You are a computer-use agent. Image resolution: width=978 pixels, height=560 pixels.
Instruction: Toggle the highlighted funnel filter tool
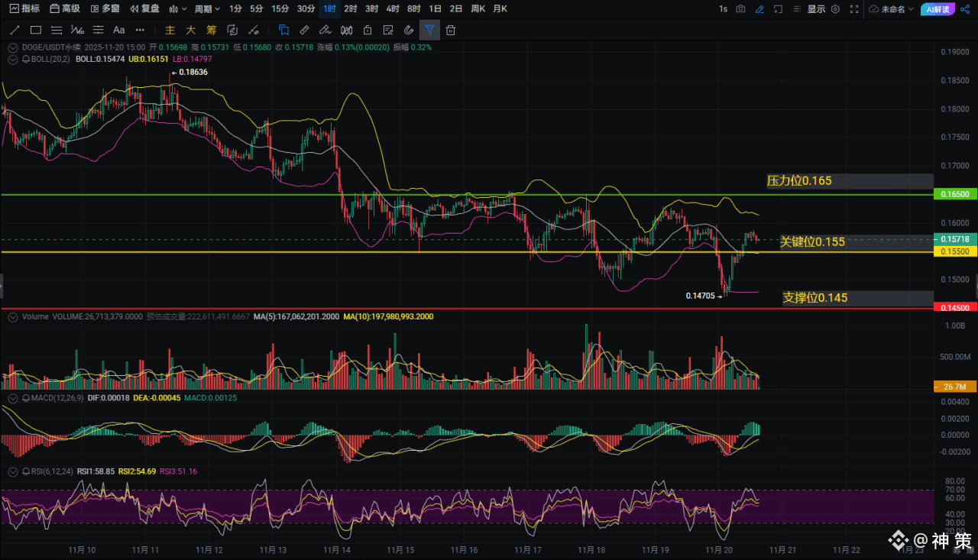pyautogui.click(x=429, y=31)
